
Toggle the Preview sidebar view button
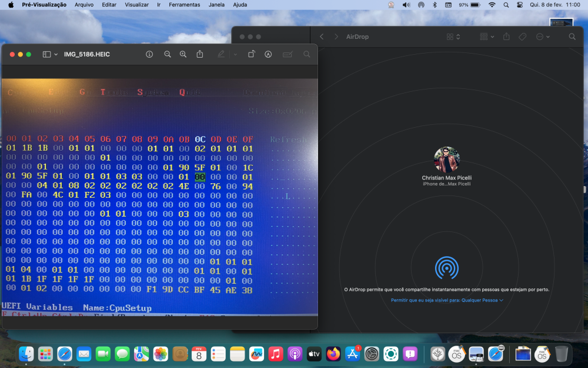tap(46, 54)
